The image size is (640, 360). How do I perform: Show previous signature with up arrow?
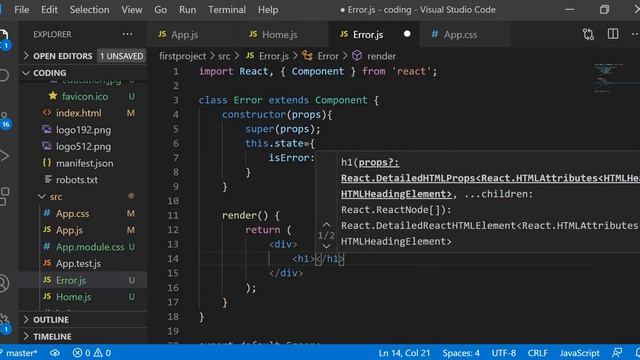326,225
